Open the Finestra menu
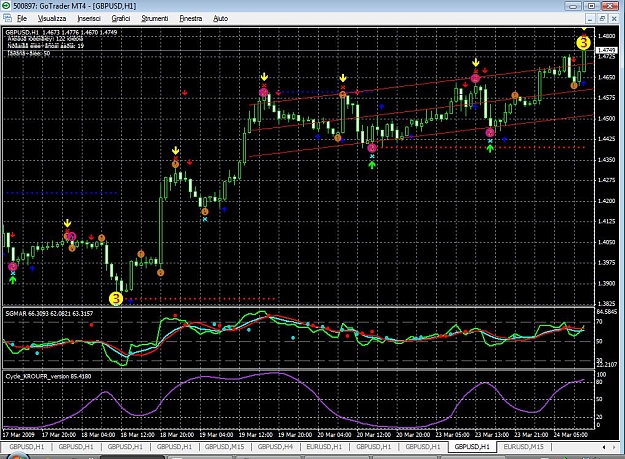The image size is (625, 459). coord(191,18)
